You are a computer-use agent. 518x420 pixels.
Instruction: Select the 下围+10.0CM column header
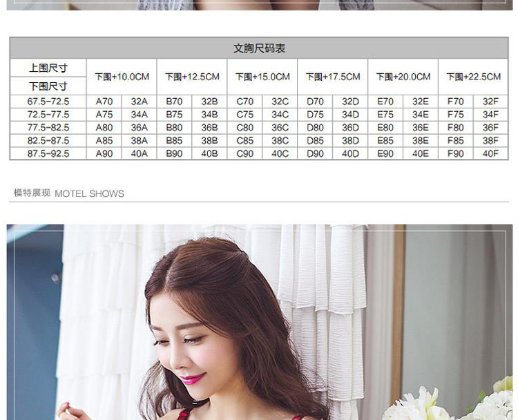coord(122,77)
